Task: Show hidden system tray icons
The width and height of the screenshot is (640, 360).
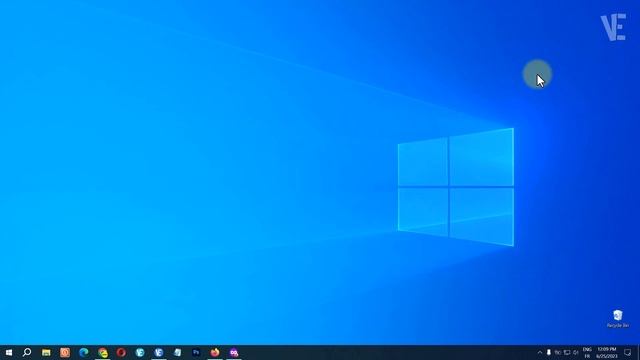Action: [x=540, y=352]
